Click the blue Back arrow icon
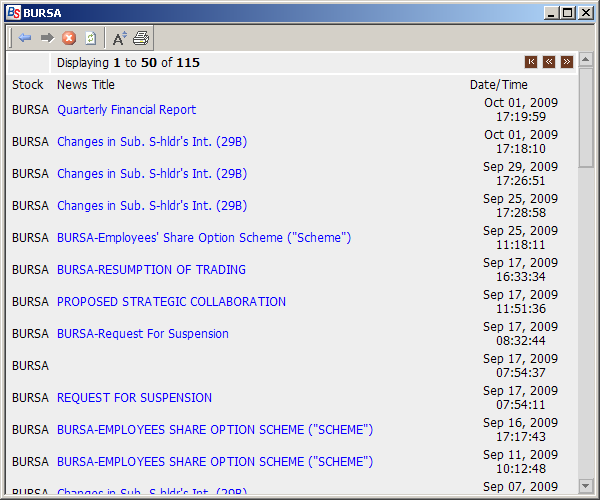This screenshot has width=600, height=500. 25,38
